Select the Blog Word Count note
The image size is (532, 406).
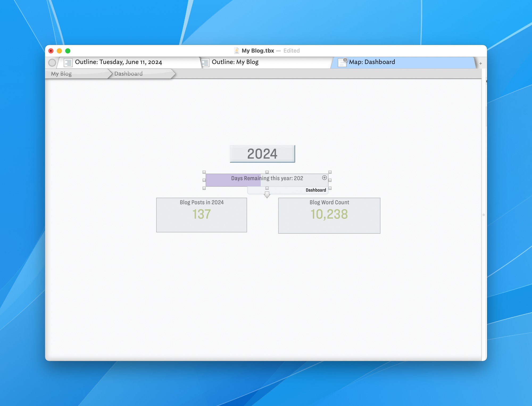(329, 215)
